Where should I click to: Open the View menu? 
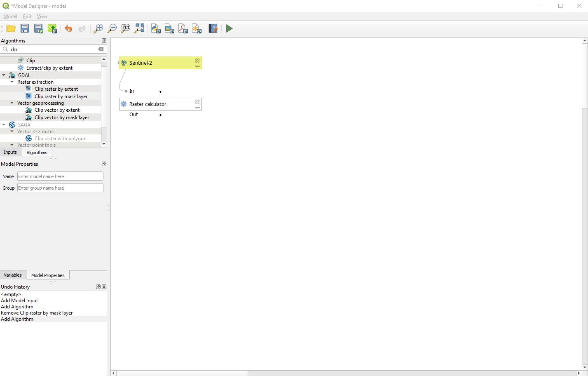[42, 16]
